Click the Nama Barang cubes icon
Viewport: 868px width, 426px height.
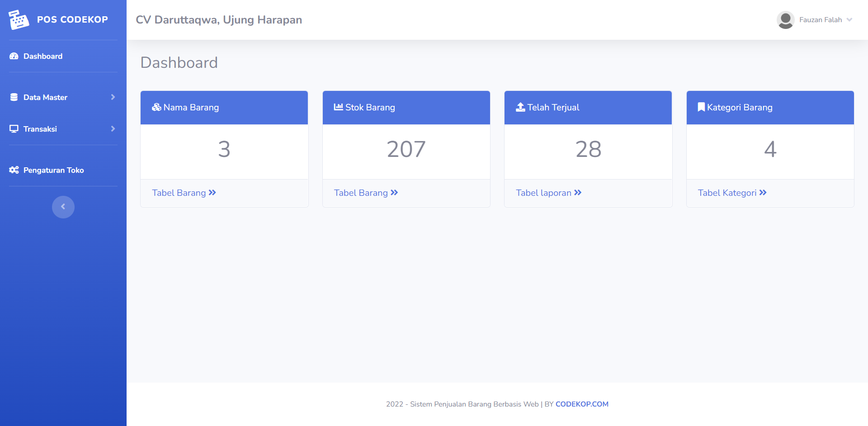click(156, 107)
